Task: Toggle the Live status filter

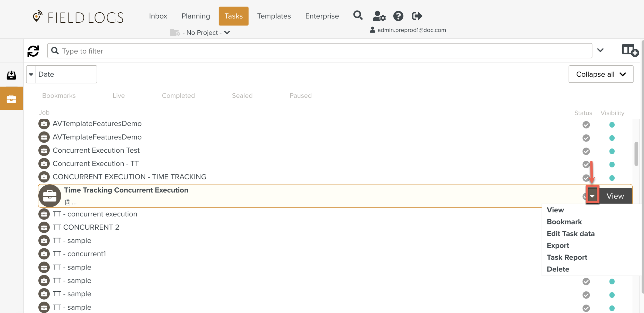Action: (118, 96)
